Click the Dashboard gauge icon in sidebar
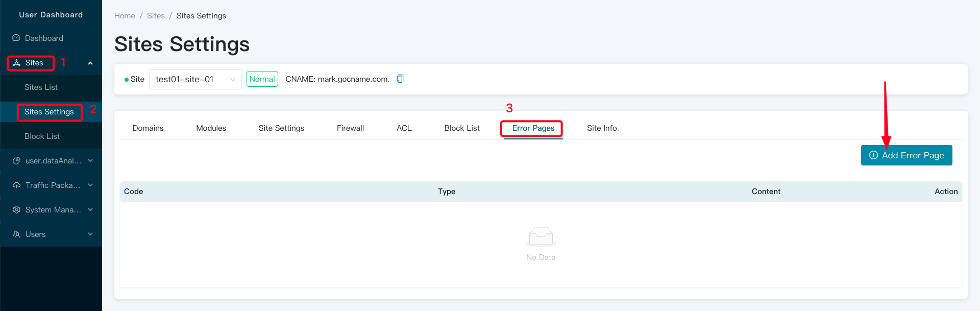 (16, 38)
